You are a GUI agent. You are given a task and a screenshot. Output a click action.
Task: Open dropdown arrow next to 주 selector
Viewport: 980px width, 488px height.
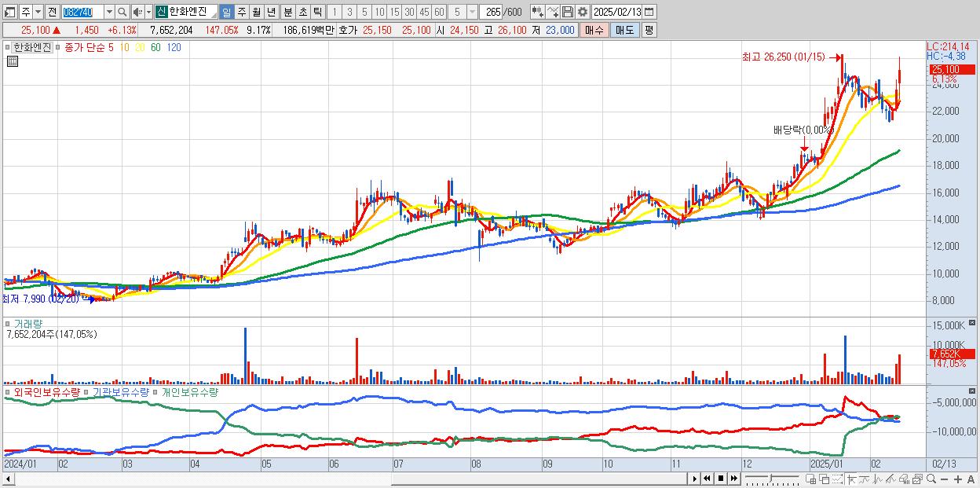pos(38,12)
